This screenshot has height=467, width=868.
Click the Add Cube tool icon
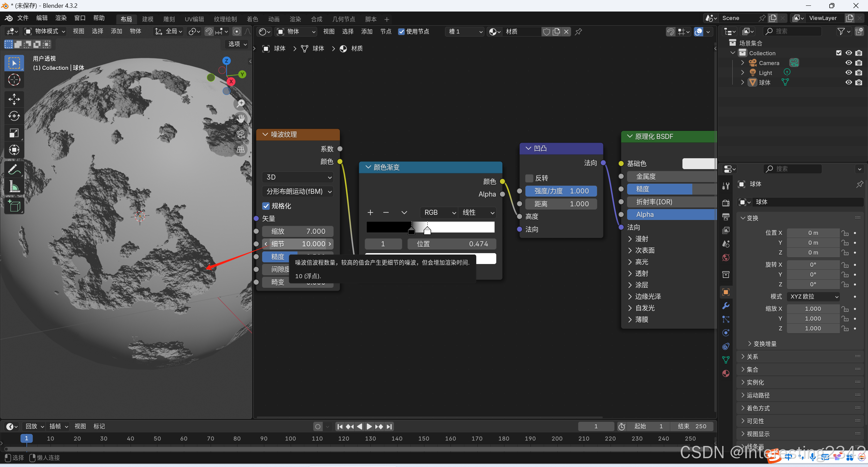14,206
